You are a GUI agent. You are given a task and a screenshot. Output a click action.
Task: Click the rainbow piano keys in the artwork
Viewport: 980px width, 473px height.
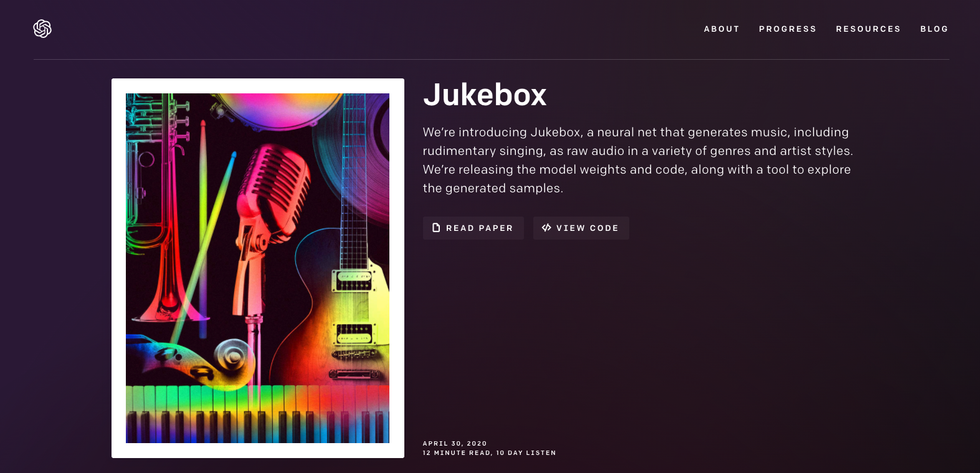(257, 414)
